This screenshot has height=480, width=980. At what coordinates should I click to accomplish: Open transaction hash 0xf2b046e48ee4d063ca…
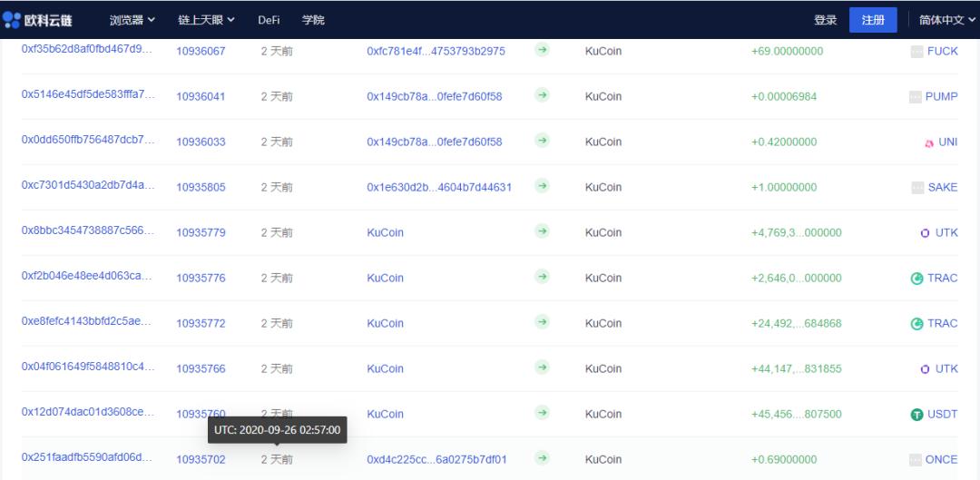click(x=87, y=276)
